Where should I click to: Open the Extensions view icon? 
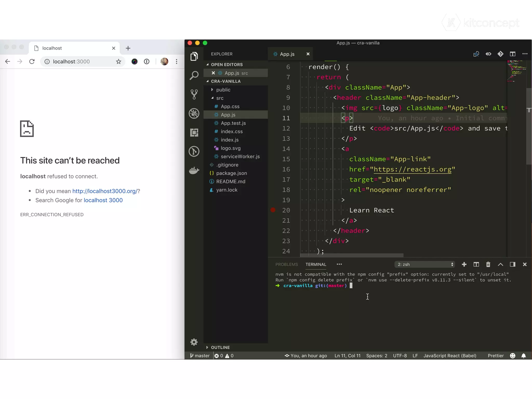tap(194, 132)
